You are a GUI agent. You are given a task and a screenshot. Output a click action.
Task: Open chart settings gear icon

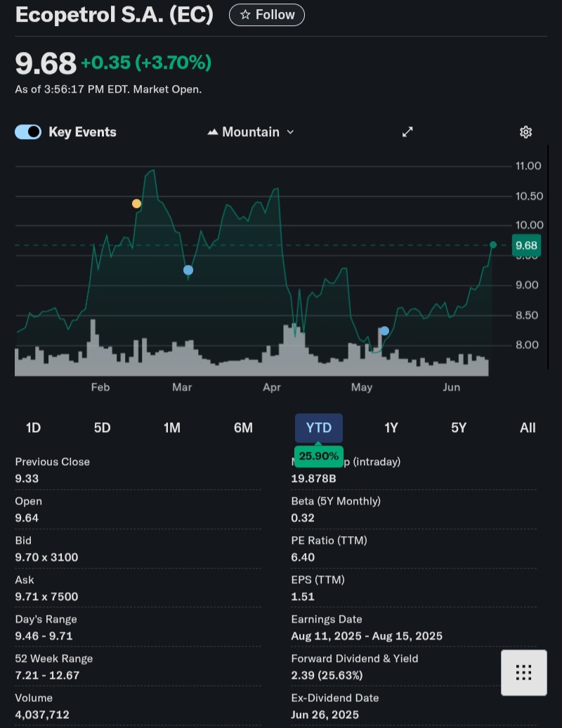(x=525, y=132)
